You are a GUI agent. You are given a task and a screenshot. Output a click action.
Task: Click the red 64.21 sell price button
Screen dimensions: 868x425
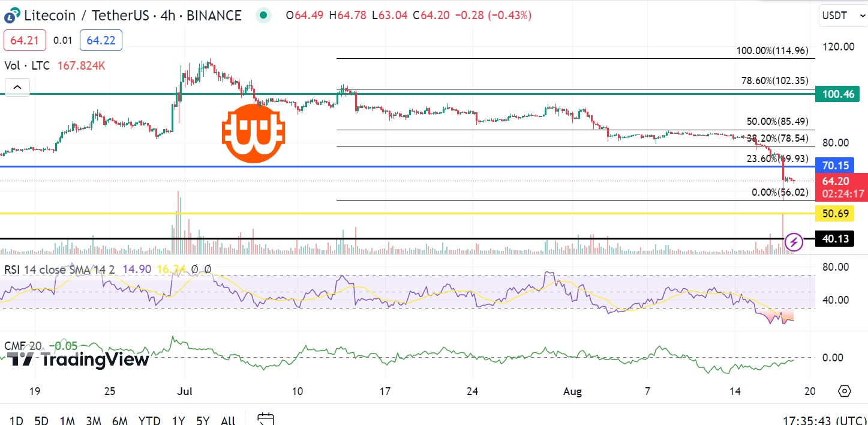coord(24,40)
